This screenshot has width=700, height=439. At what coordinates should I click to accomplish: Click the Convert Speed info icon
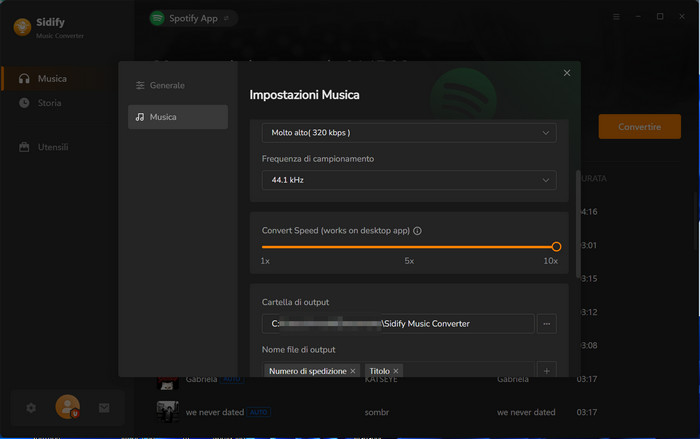(417, 231)
